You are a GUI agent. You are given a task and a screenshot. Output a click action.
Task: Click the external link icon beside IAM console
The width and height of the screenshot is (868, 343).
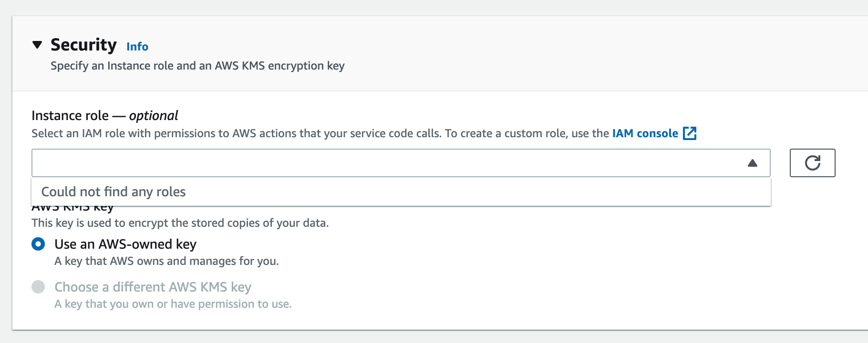690,133
